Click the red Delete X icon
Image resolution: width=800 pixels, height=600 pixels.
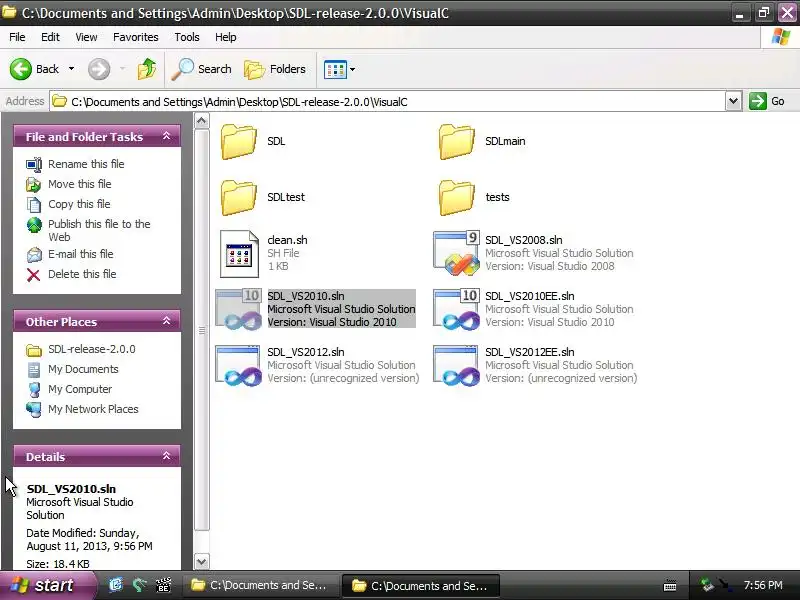click(x=34, y=275)
